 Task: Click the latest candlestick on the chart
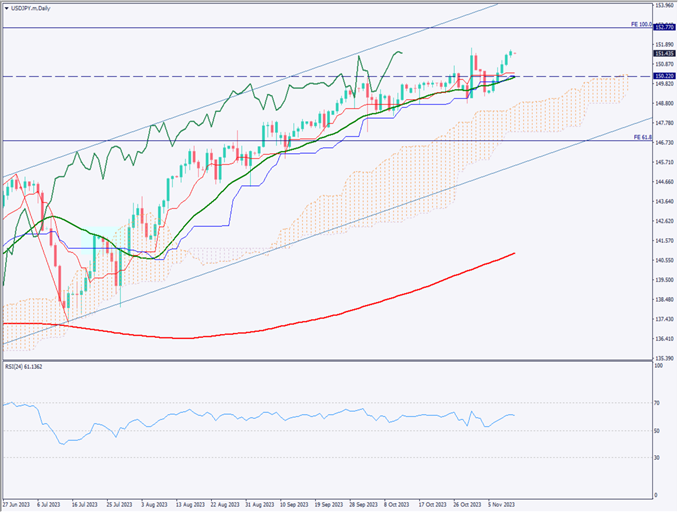[x=514, y=53]
